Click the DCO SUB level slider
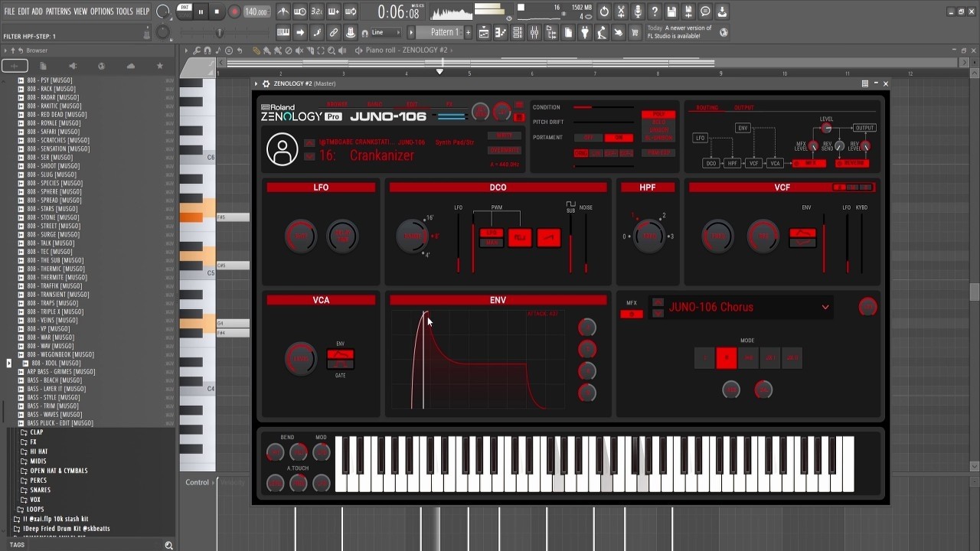This screenshot has width=980, height=551. click(570, 243)
